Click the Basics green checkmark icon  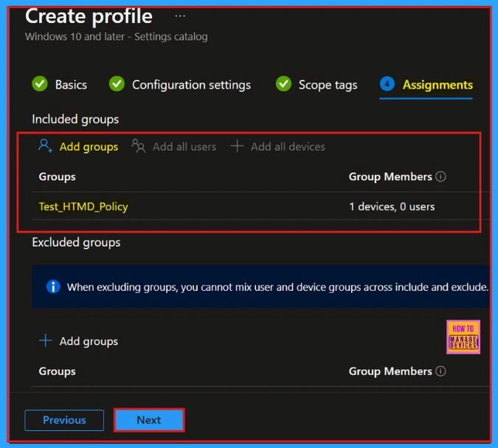pos(40,84)
